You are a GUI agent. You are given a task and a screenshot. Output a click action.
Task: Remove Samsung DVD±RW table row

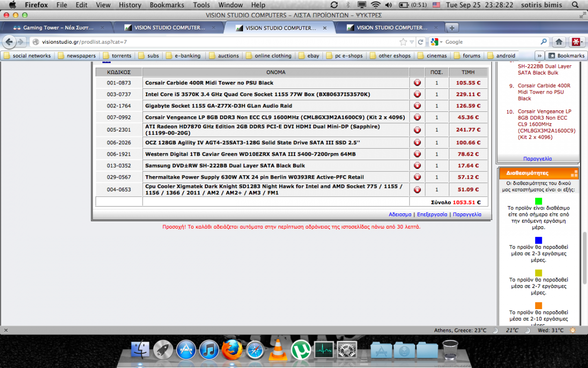[417, 165]
